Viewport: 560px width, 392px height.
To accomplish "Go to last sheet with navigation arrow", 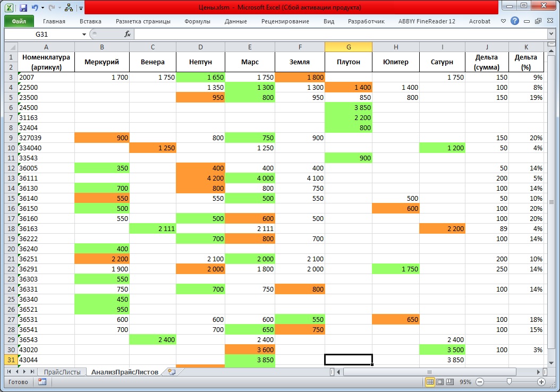I will (x=32, y=372).
